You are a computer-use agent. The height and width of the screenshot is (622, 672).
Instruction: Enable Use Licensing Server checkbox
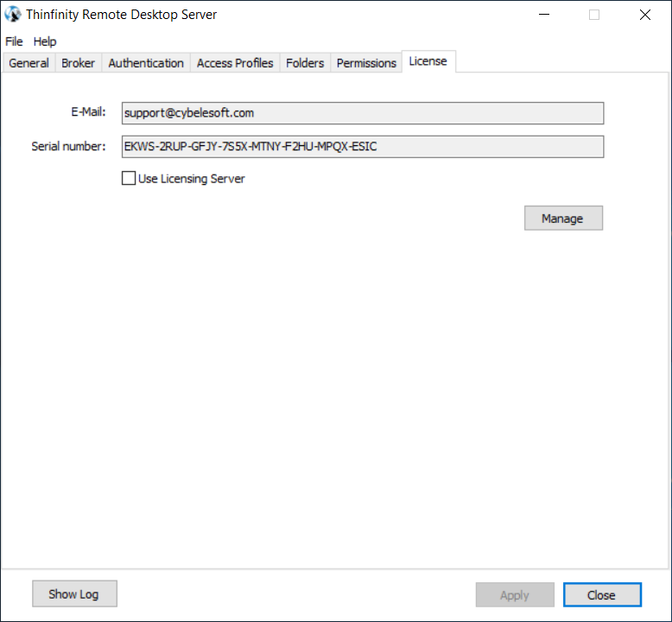click(x=129, y=178)
